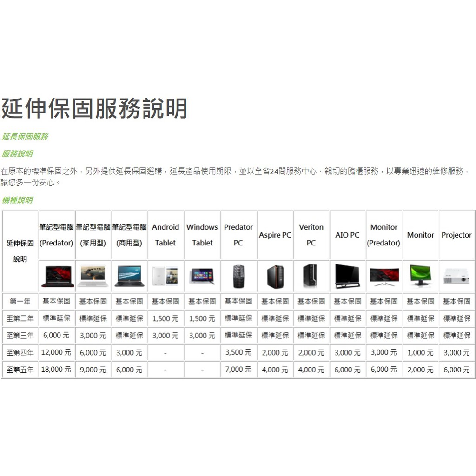Click the 延伸保固服務說明 page title
This screenshot has width=476, height=476.
tap(94, 108)
